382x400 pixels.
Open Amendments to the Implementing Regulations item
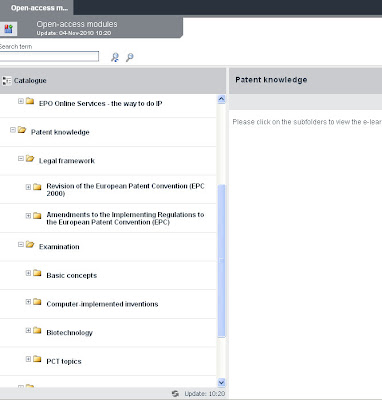point(125,218)
